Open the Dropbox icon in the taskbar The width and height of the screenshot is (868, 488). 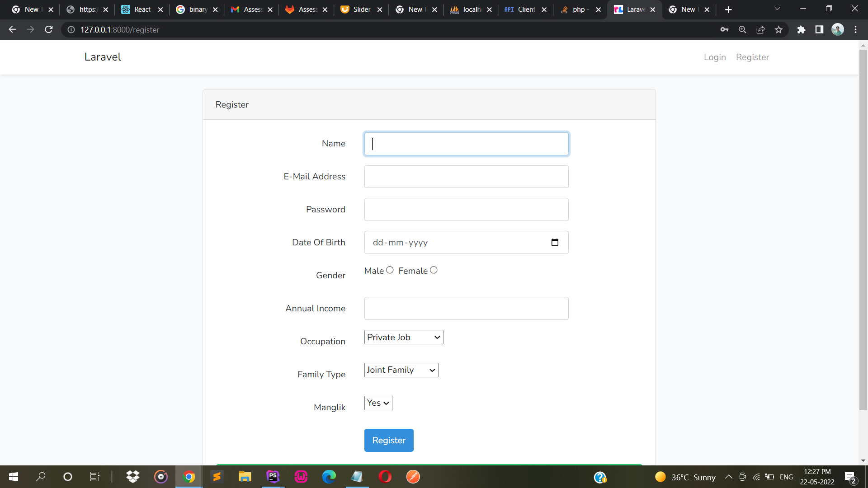[132, 477]
